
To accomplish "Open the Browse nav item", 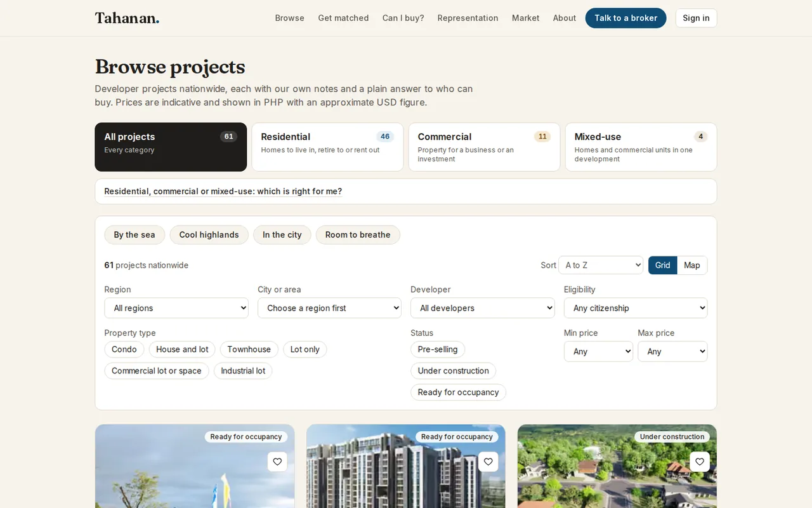I will tap(290, 18).
